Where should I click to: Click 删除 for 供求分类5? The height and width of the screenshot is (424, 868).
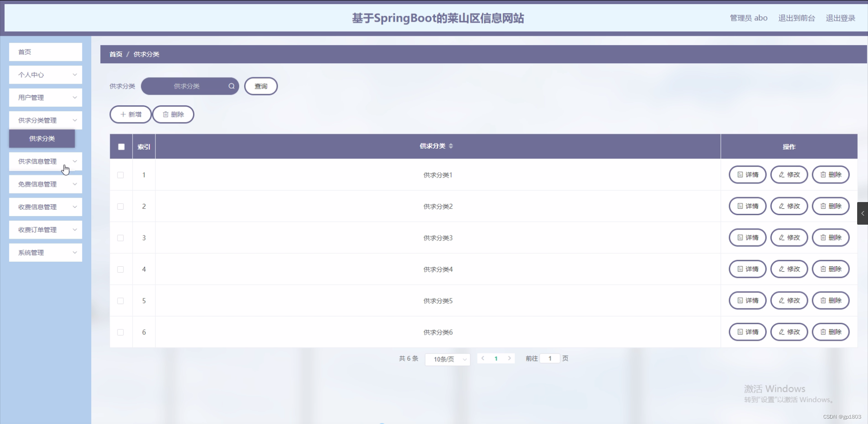(x=831, y=300)
